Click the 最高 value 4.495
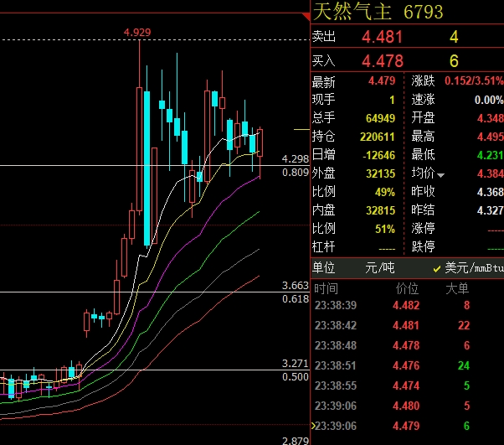504x445 pixels. (x=490, y=137)
